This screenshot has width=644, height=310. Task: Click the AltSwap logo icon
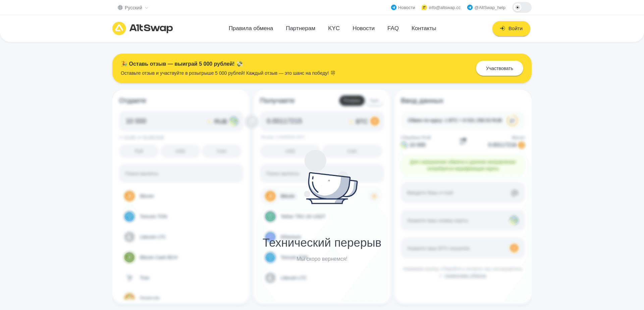pyautogui.click(x=119, y=28)
